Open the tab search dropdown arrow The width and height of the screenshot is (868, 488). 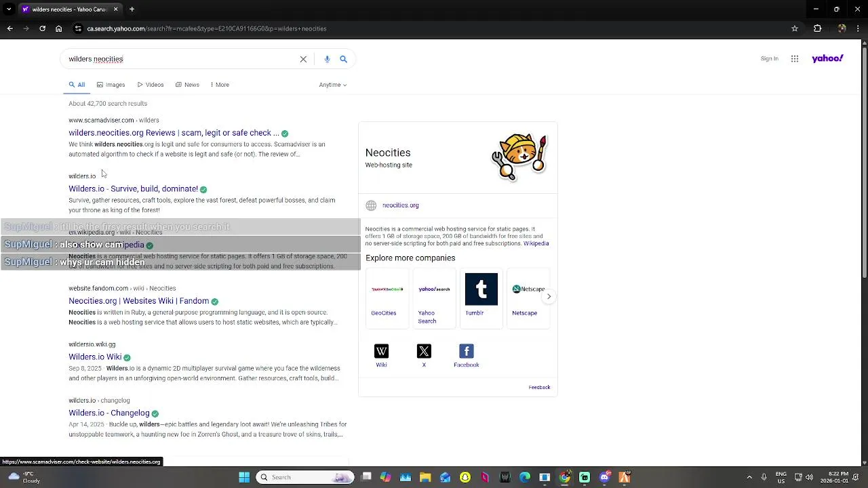9,9
